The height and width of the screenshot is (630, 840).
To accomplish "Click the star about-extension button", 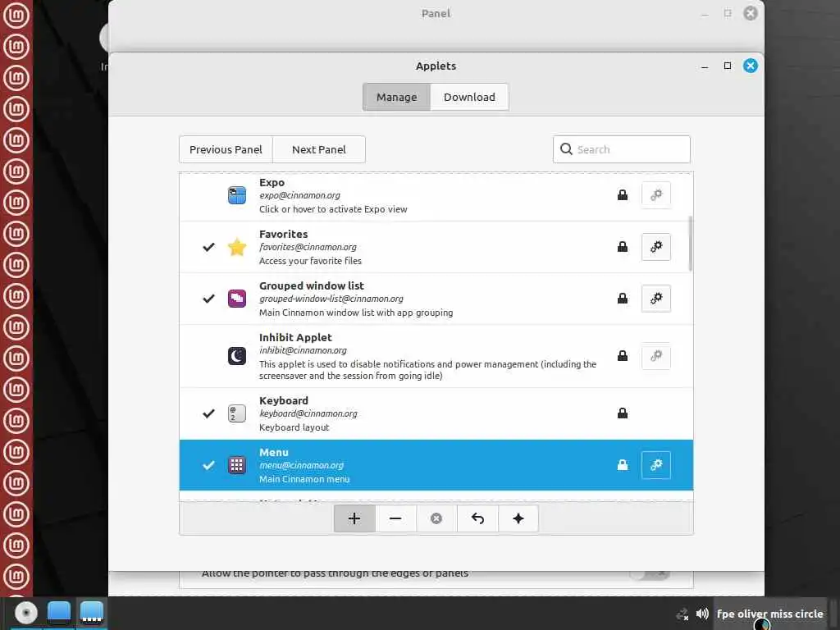I will pyautogui.click(x=518, y=518).
